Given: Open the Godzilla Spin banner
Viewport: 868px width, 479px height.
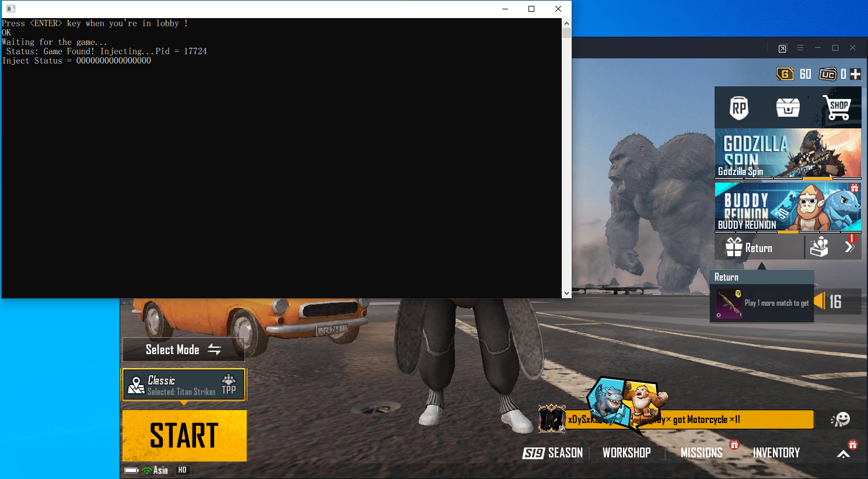Looking at the screenshot, I should point(787,153).
